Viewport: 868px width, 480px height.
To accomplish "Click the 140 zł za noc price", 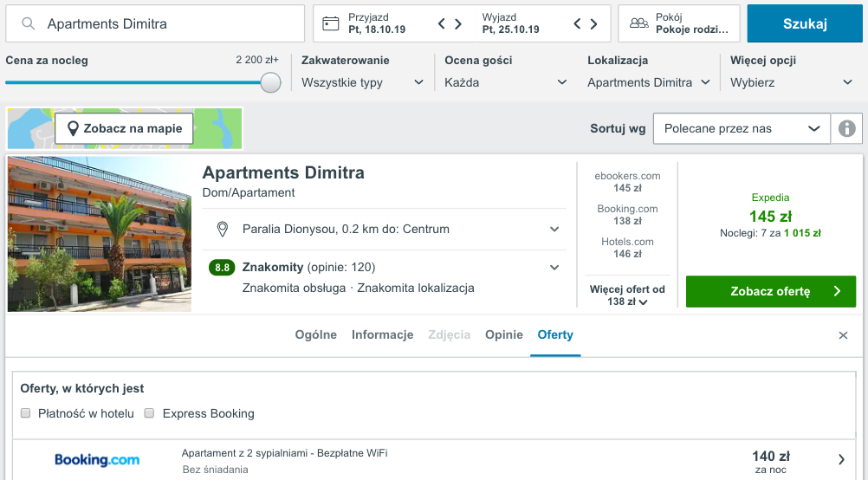I will (x=771, y=463).
